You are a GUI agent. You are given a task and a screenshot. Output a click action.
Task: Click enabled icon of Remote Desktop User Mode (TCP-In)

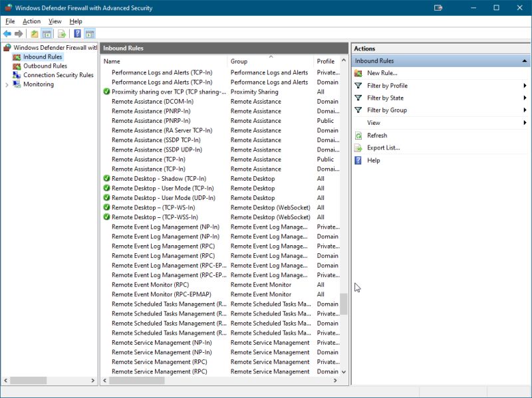tap(106, 188)
